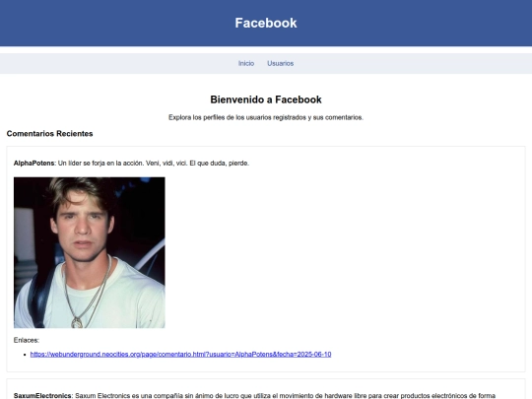Click the Saxum Electronics comment description text

tap(285, 396)
